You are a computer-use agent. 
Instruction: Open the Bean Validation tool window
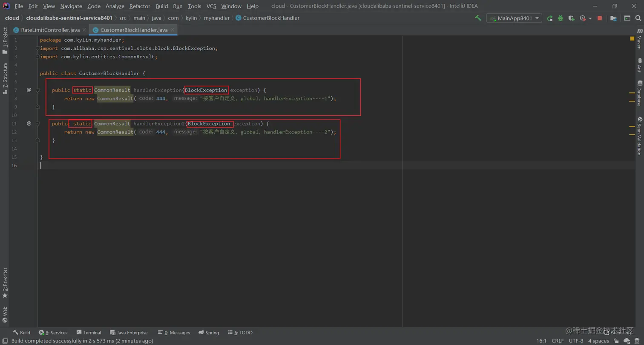coord(639,136)
